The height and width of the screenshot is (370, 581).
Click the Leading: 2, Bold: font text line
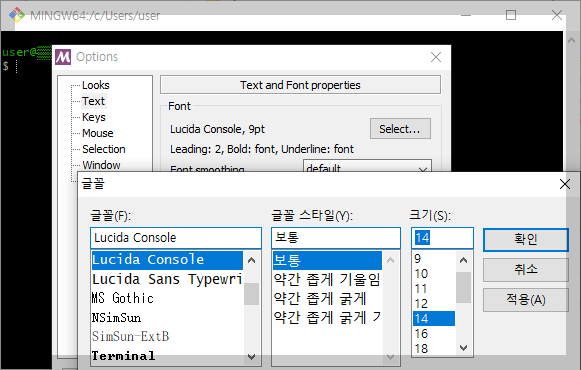coord(262,149)
